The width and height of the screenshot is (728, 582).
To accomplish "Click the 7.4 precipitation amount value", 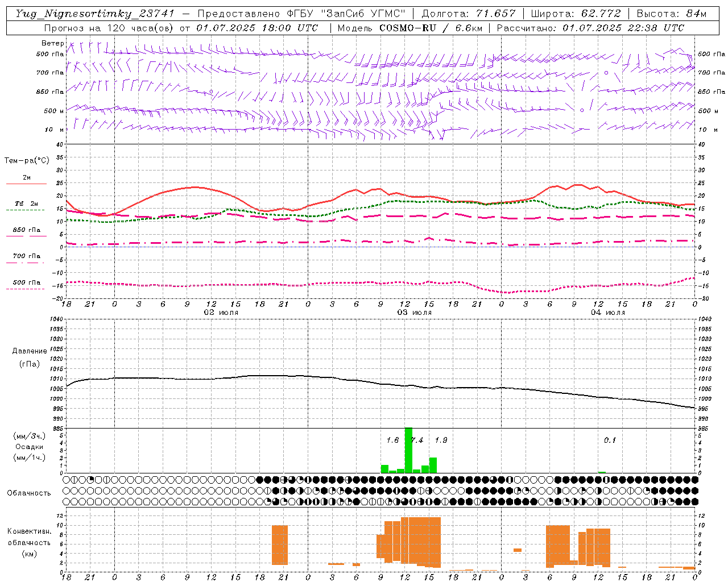I will pyautogui.click(x=417, y=440).
